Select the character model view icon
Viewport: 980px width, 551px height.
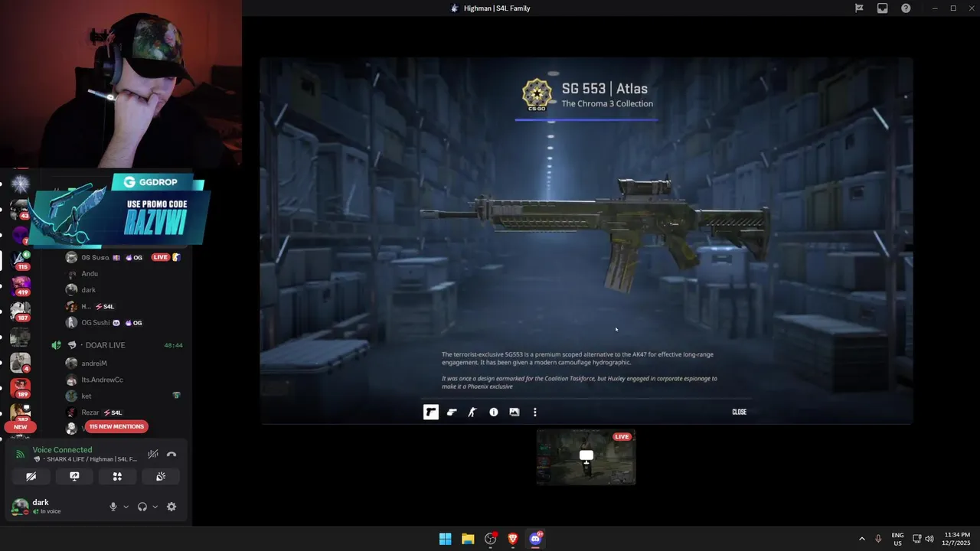[472, 412]
